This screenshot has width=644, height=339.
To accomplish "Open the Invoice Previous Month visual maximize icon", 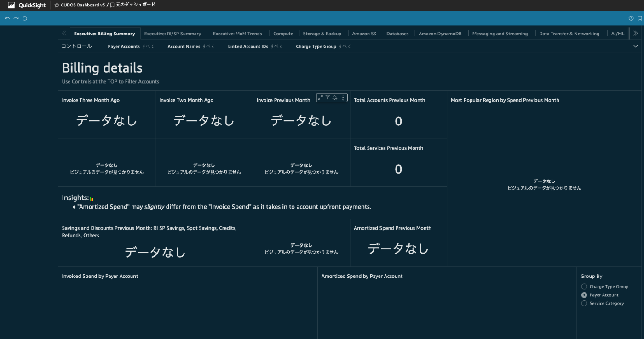I will click(x=319, y=97).
